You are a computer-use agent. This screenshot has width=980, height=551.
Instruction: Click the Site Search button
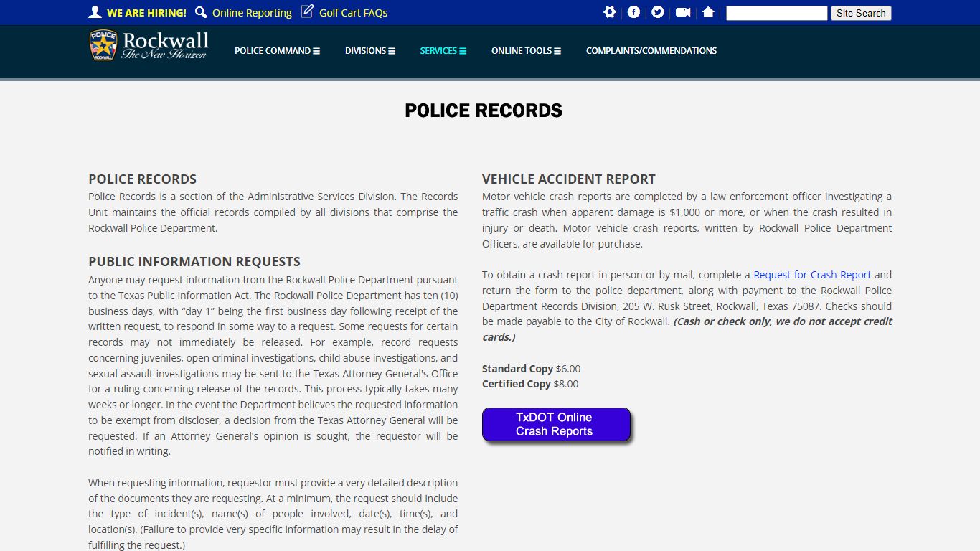(x=861, y=13)
